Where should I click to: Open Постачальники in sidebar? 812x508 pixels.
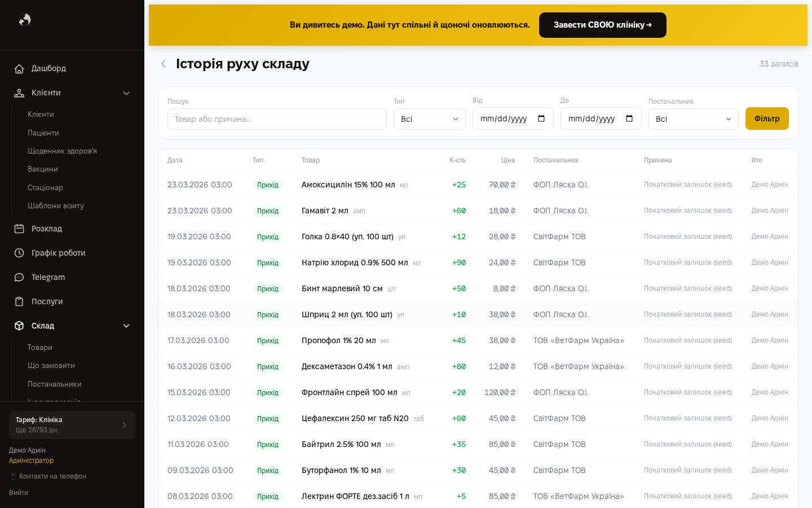point(55,384)
